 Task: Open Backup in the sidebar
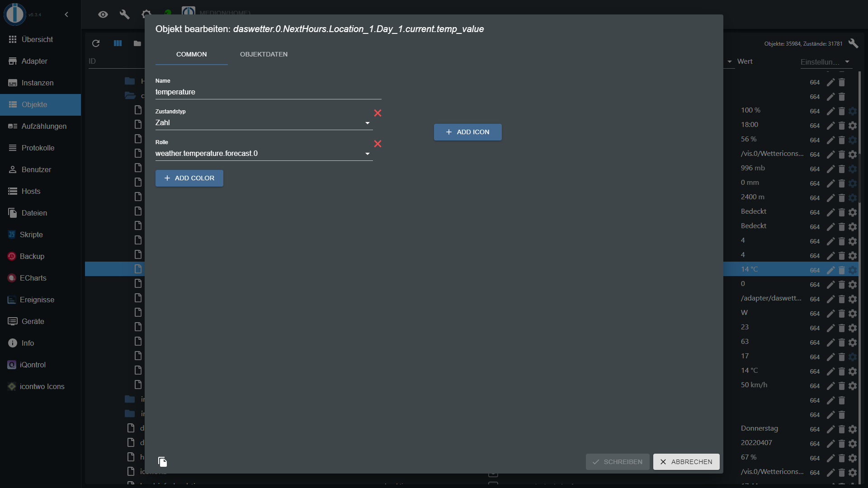[40, 256]
